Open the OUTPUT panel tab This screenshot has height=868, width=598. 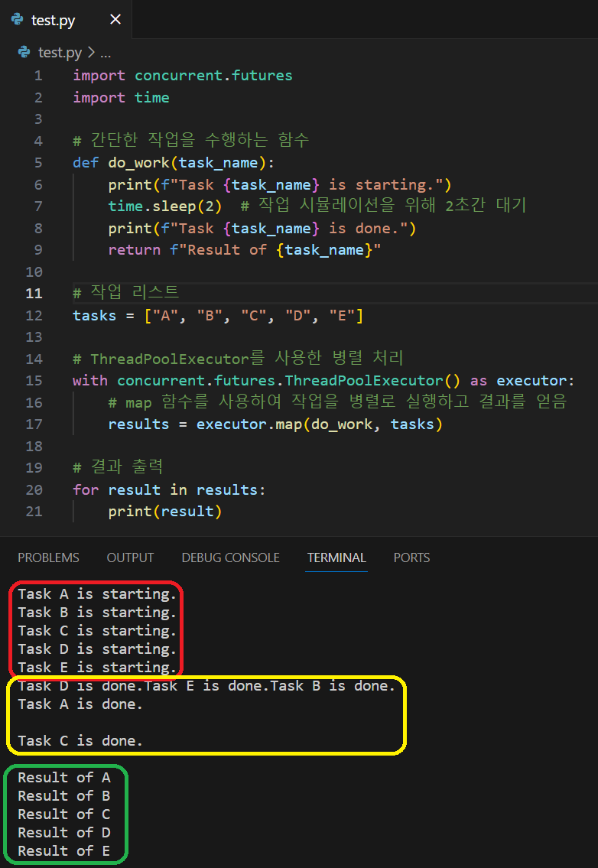click(130, 558)
